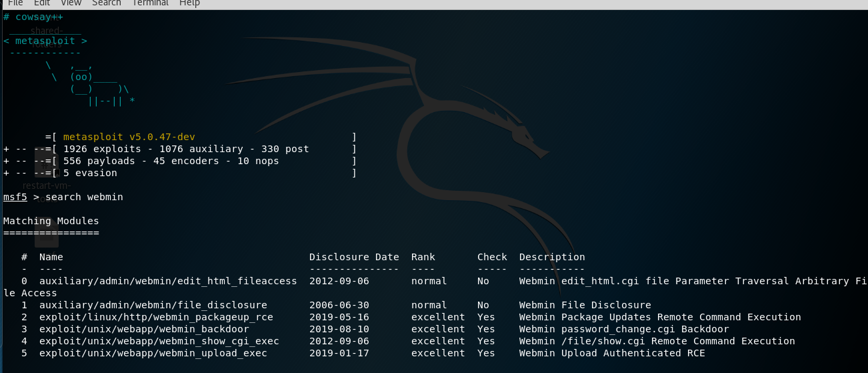
Task: Click 'Webmin Upload Authenticated RCE' description
Action: 612,354
